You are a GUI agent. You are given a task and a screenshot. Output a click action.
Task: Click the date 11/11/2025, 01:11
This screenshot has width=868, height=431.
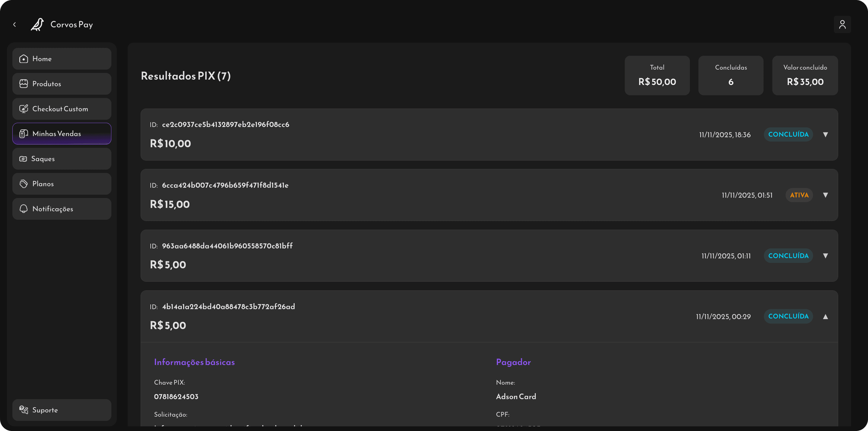(726, 256)
